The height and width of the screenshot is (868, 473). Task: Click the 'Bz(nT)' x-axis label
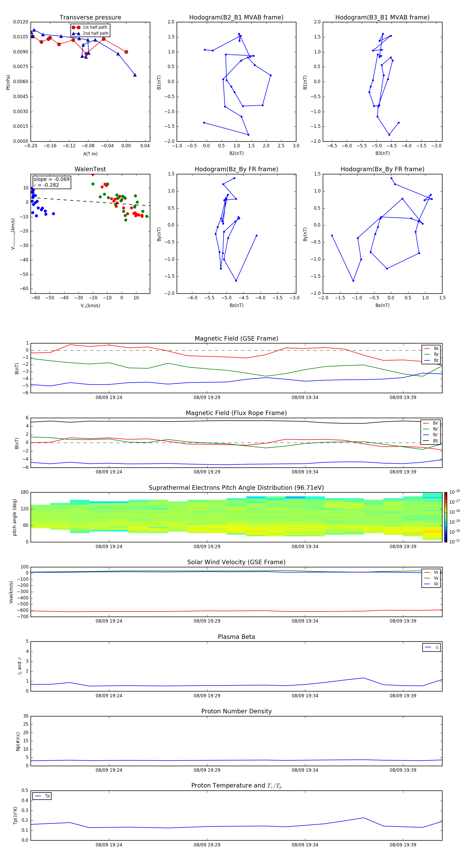point(236,306)
